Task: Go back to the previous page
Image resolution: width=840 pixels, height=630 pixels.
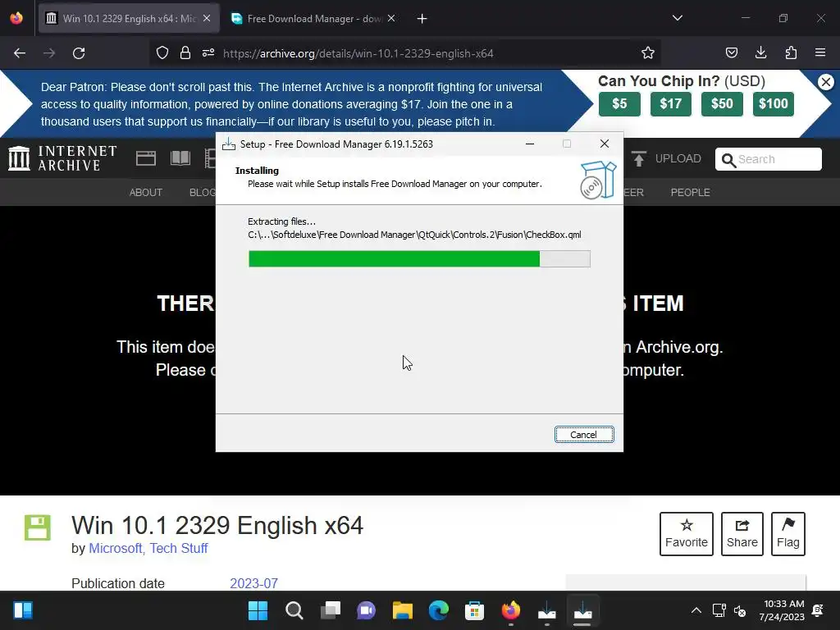Action: tap(20, 53)
